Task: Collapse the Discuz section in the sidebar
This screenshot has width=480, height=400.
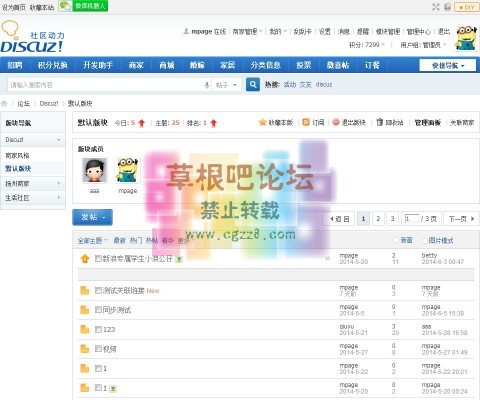Action: (59, 140)
